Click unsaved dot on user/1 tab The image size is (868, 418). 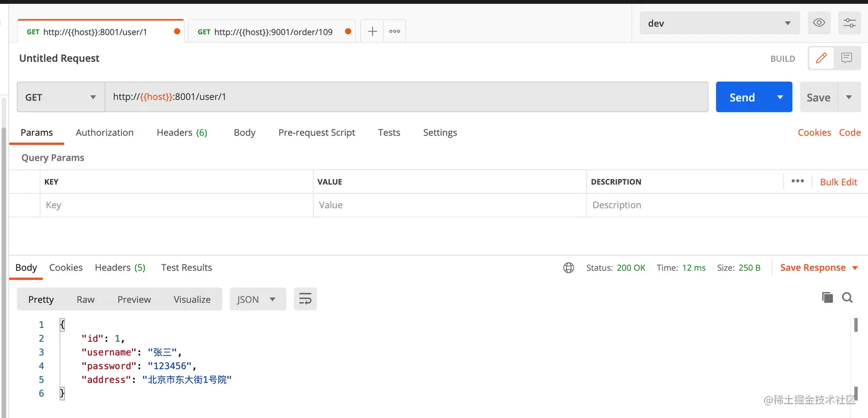[x=177, y=32]
